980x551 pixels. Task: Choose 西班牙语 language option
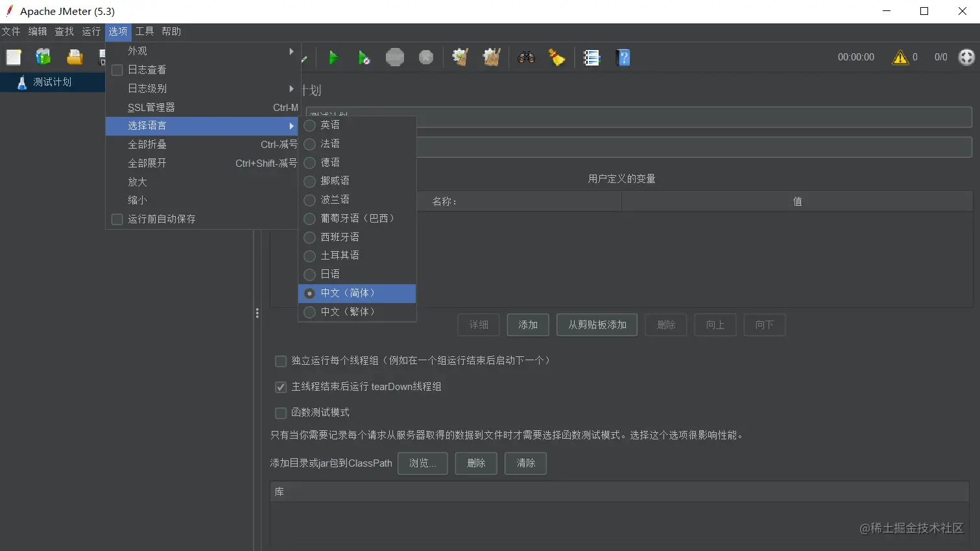coord(357,237)
